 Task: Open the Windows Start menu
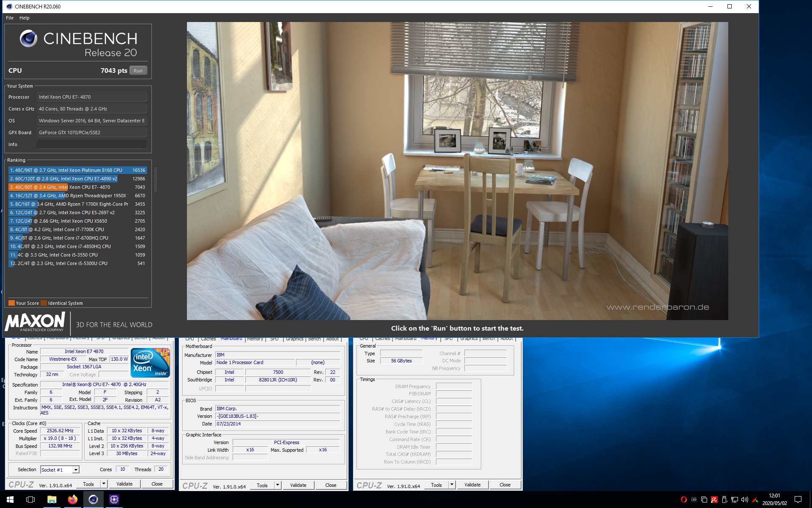(10, 500)
